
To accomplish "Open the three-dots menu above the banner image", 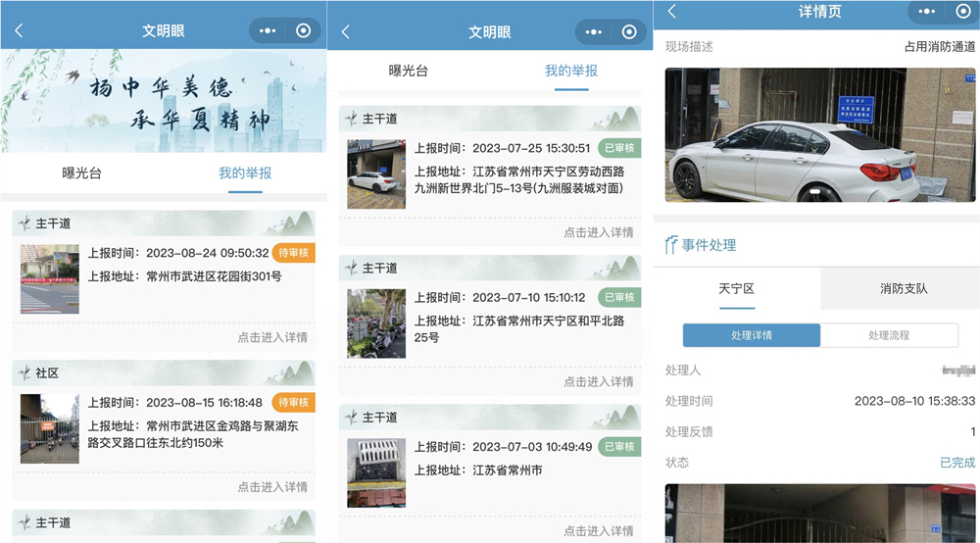I will (x=269, y=30).
